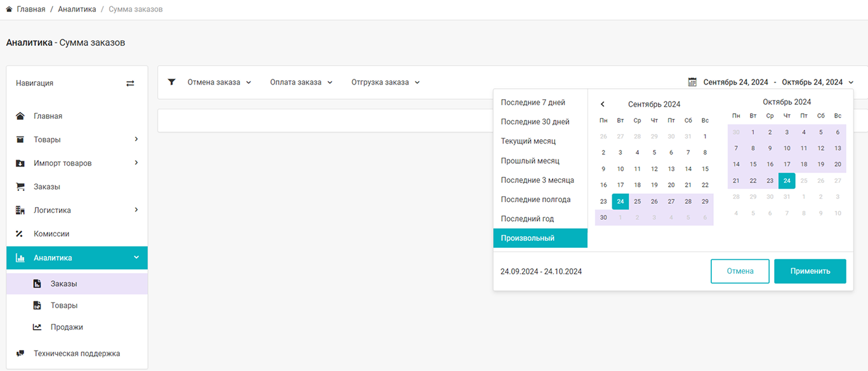Image resolution: width=868 pixels, height=371 pixels.
Task: Click the Навигация panel title
Action: click(x=35, y=83)
